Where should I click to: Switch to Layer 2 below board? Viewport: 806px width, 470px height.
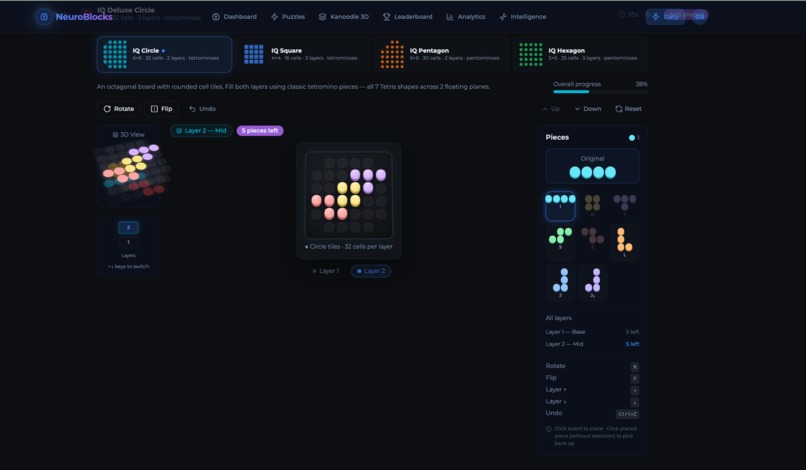[x=371, y=271]
